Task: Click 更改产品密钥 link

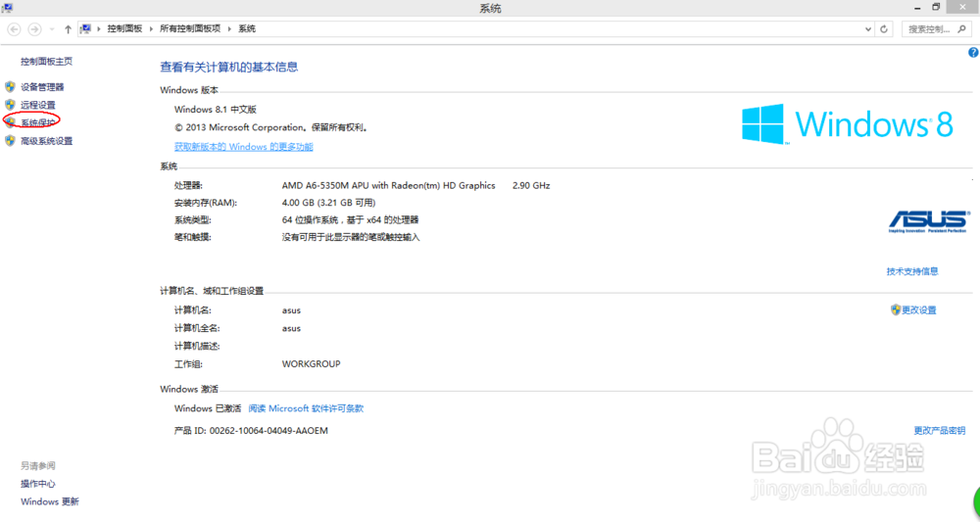Action: point(940,430)
